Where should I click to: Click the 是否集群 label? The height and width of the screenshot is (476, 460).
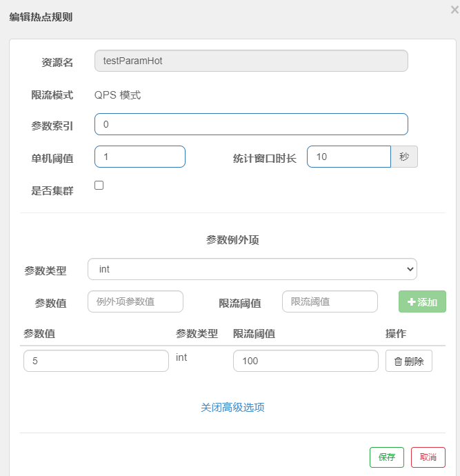pyautogui.click(x=52, y=191)
